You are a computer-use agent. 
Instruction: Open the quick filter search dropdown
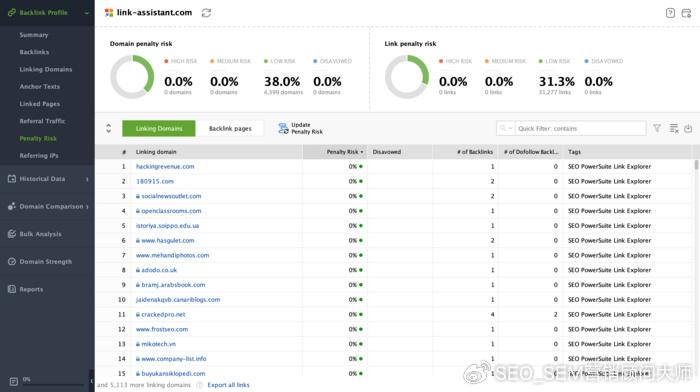505,128
